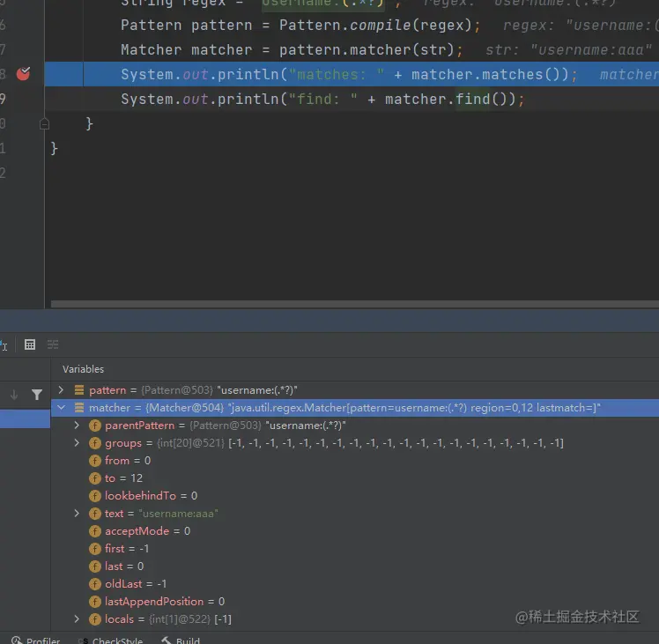Click the Variables panel header
Viewport: 659px width, 644px height.
click(83, 369)
